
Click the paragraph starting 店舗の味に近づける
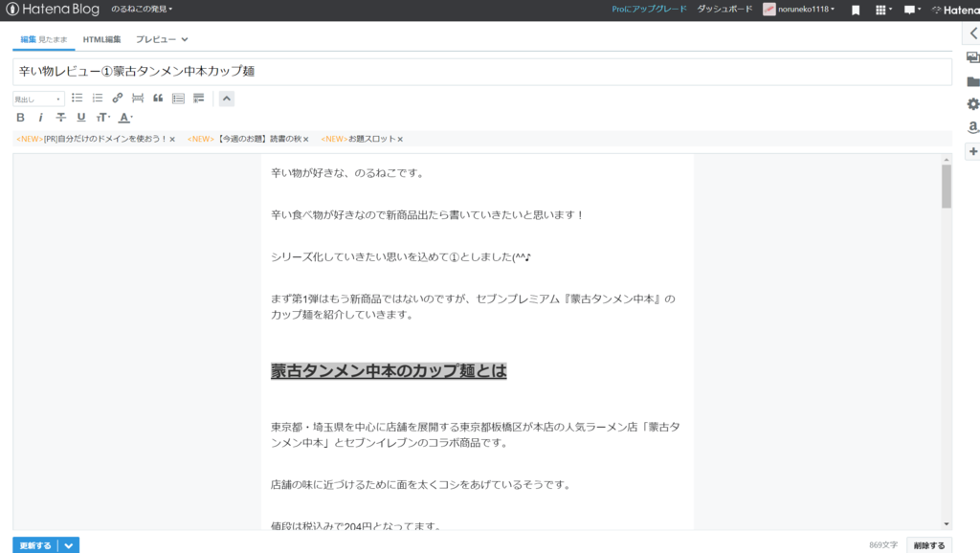pyautogui.click(x=422, y=485)
